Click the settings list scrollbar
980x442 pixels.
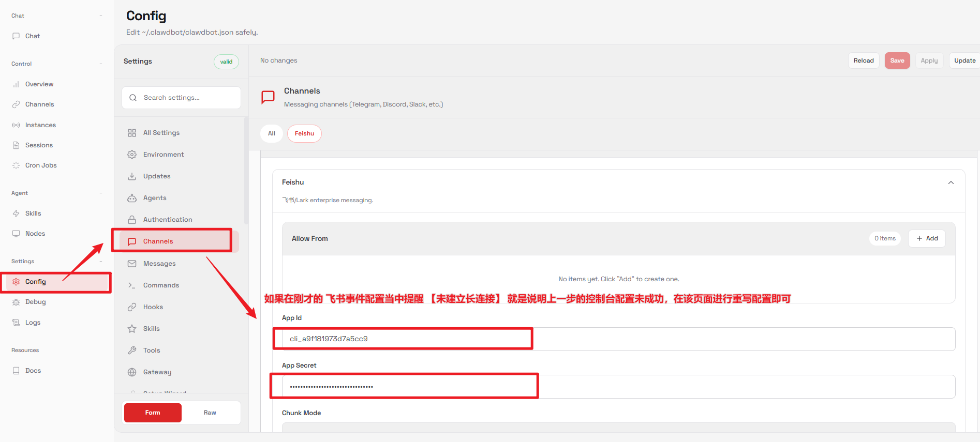click(x=246, y=171)
